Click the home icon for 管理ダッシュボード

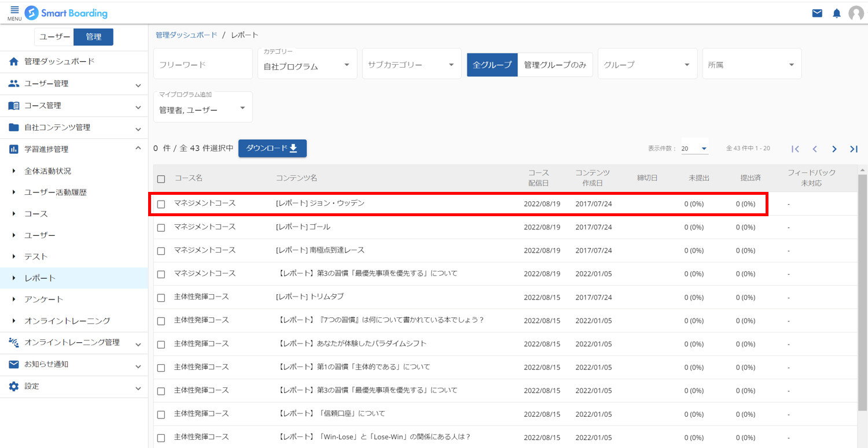click(x=14, y=62)
